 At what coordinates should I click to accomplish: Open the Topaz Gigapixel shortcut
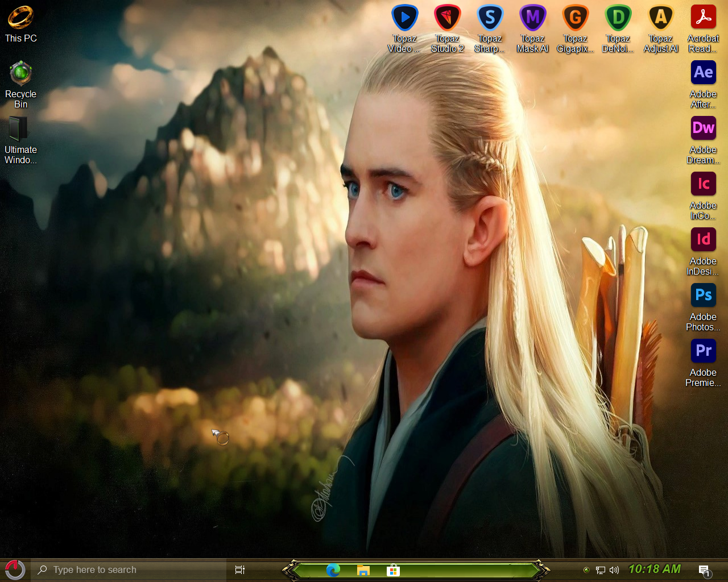[575, 28]
